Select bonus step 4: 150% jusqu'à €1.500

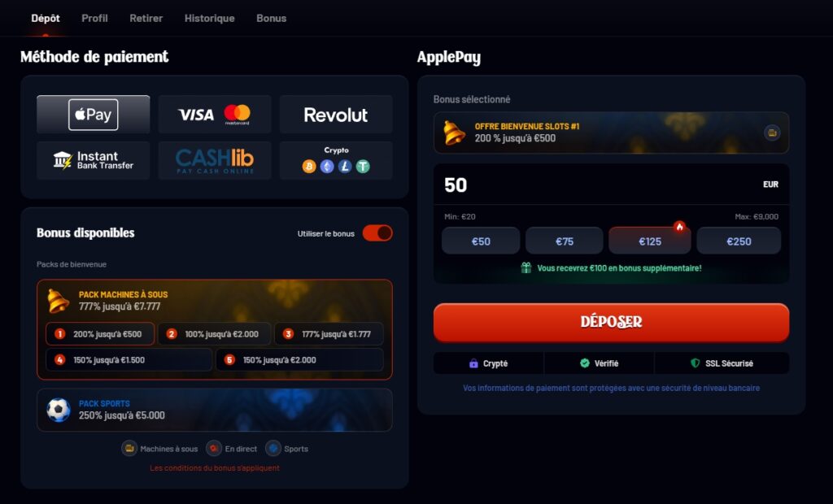(129, 360)
